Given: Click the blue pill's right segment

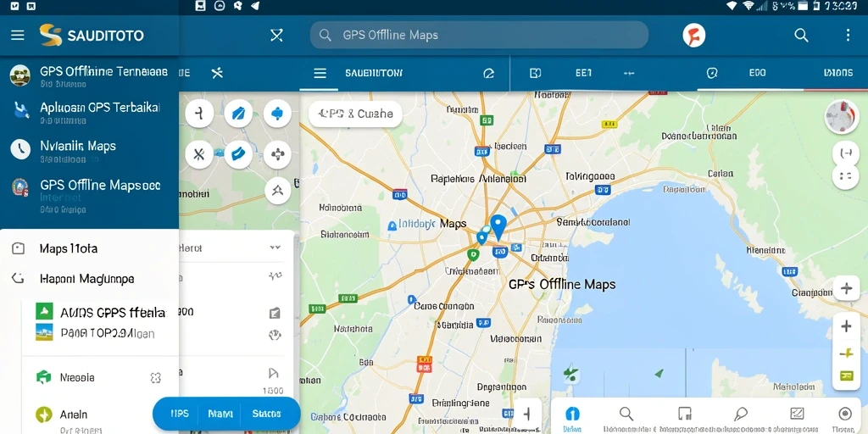Looking at the screenshot, I should (266, 414).
